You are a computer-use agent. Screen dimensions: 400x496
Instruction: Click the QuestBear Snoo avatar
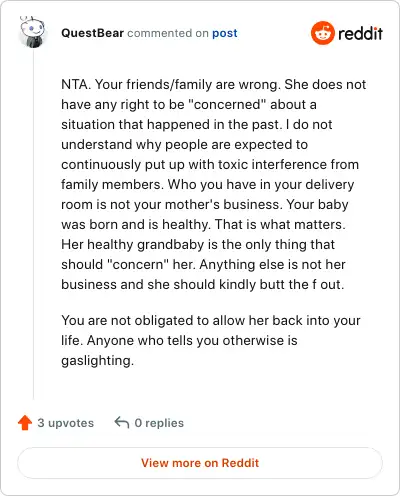33,32
